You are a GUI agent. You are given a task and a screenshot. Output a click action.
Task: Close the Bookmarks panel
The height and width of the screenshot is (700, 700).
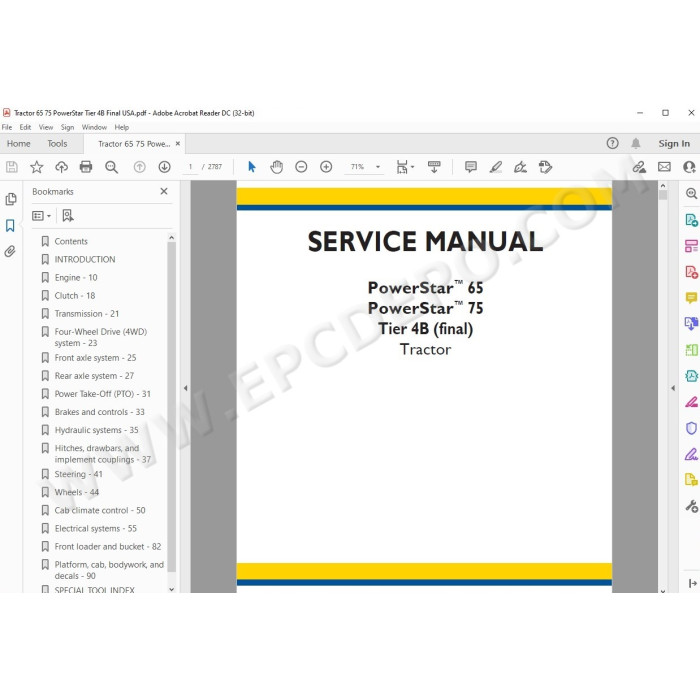164,191
